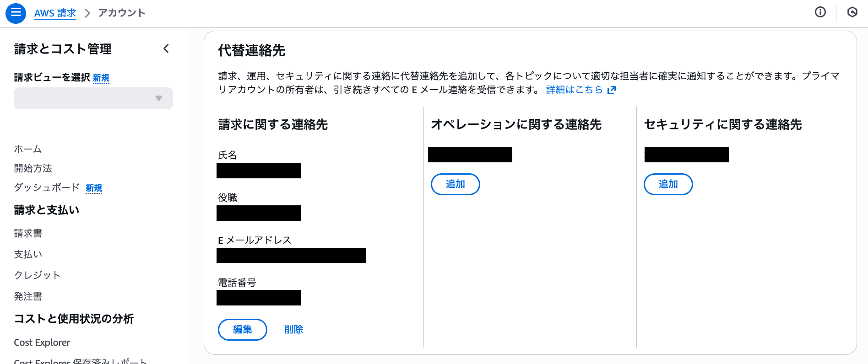The image size is (868, 364).
Task: Click 追加 under セキュリティに関する連絡先
Action: pyautogui.click(x=668, y=184)
